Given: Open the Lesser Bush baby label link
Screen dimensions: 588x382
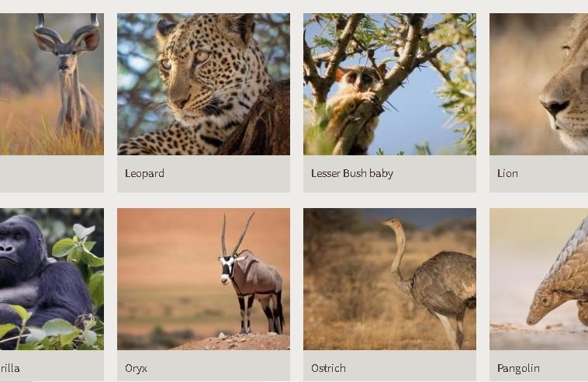Looking at the screenshot, I should [351, 173].
